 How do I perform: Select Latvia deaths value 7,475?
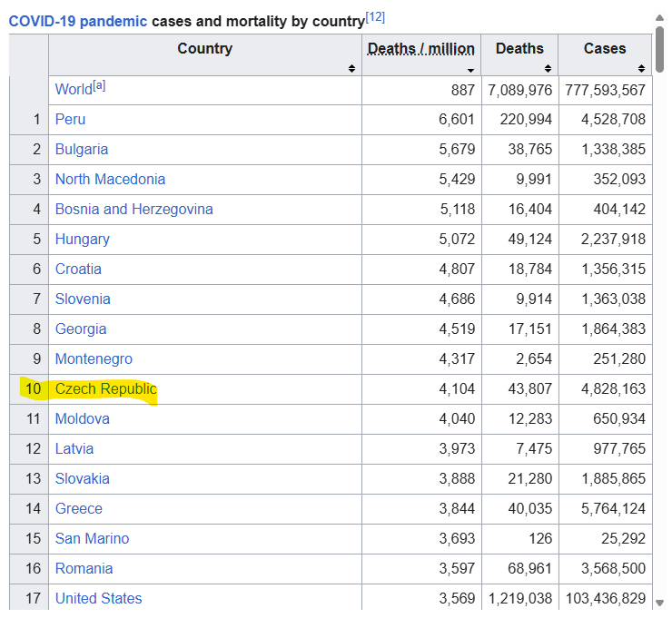(x=534, y=449)
